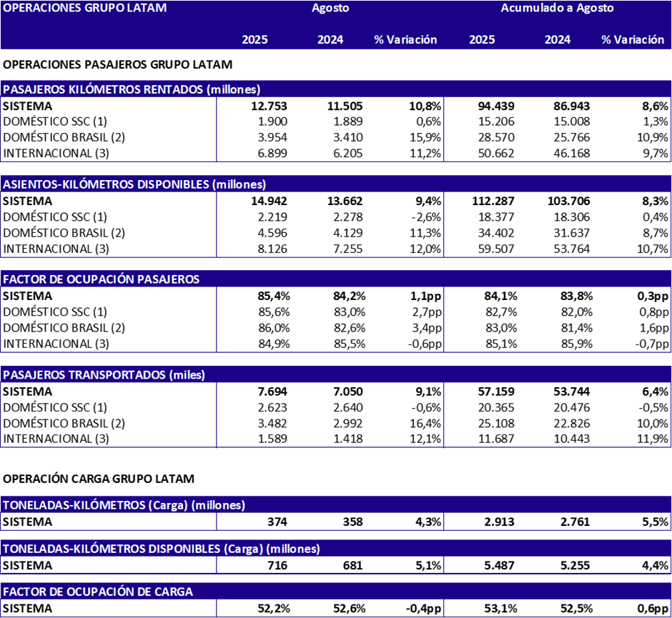Viewport: 672px width, 618px height.
Task: Click the 3,4pp variation cell
Action: (427, 328)
